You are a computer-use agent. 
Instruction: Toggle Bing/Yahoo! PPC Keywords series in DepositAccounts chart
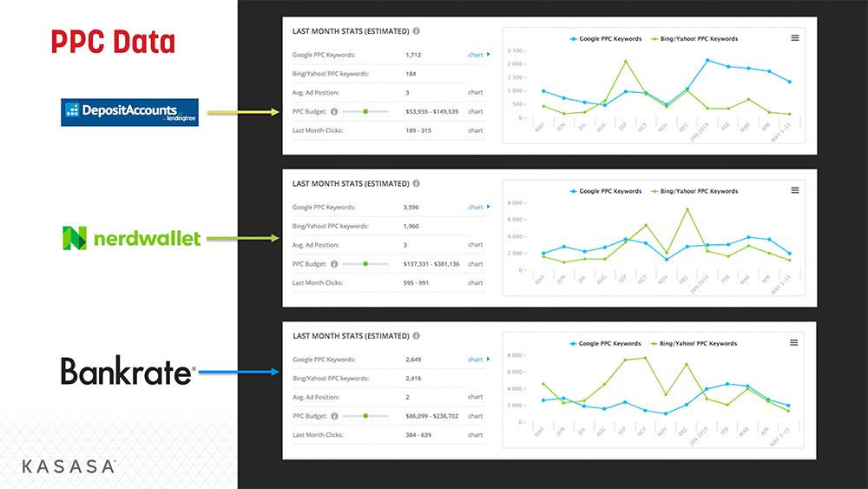[x=694, y=39]
